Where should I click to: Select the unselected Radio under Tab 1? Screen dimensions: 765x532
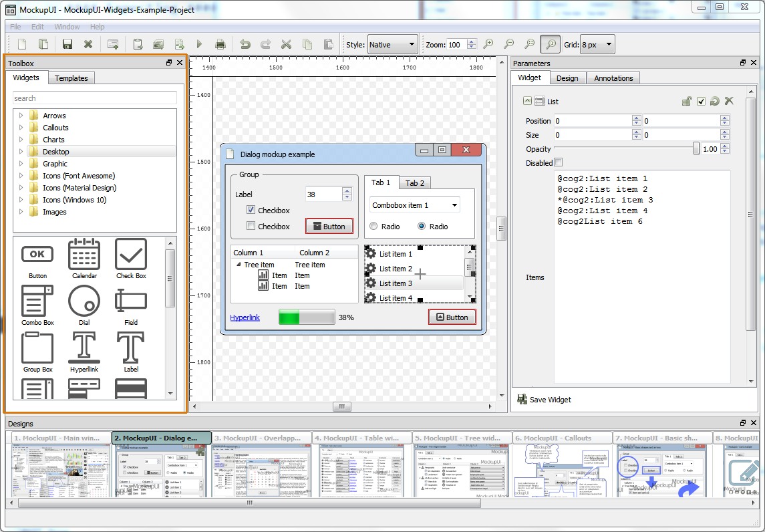tap(373, 226)
